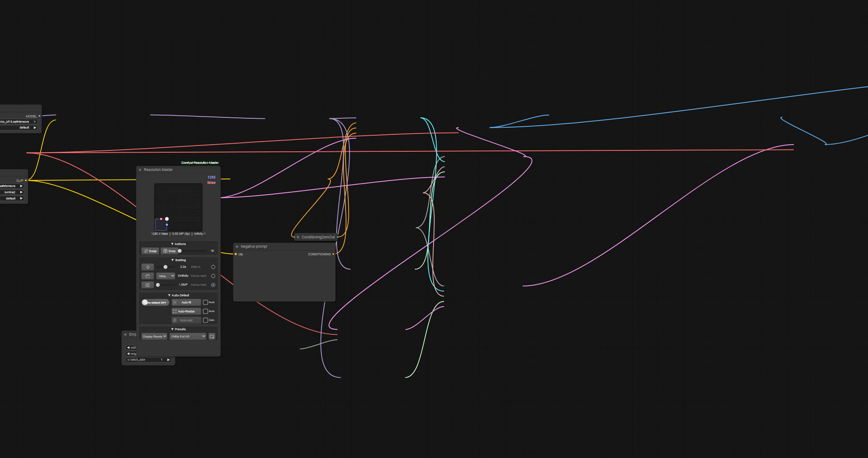
Task: Click the Negative prompt node title
Action: click(x=254, y=246)
